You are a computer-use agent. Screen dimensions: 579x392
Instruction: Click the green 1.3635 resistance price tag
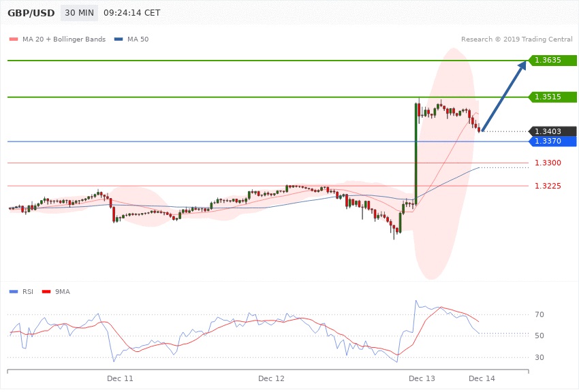point(552,60)
